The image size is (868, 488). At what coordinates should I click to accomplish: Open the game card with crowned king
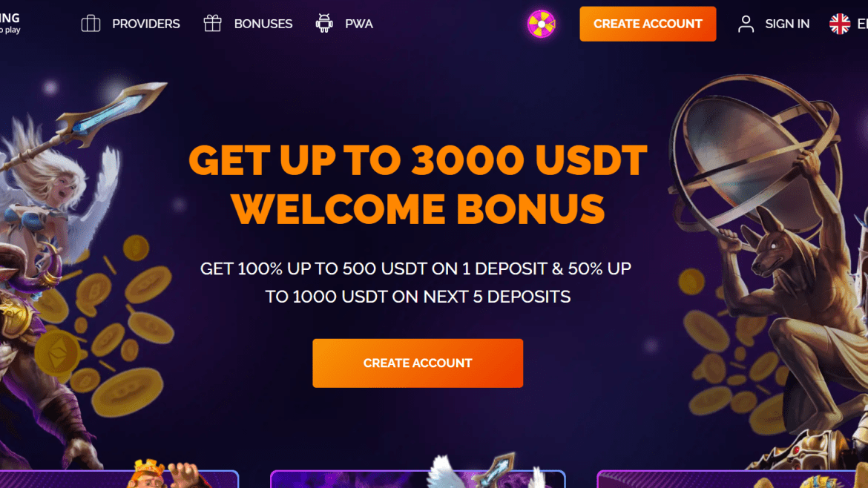119,478
